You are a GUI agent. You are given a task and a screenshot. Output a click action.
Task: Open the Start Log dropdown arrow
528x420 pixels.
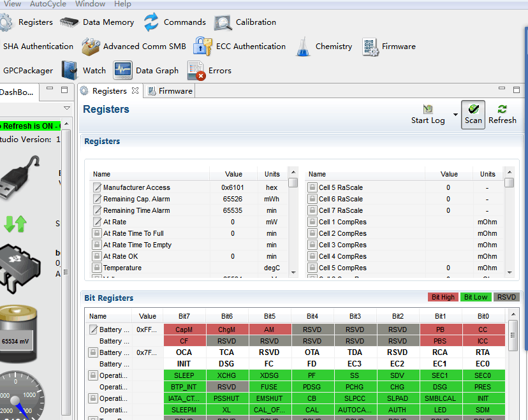[455, 115]
